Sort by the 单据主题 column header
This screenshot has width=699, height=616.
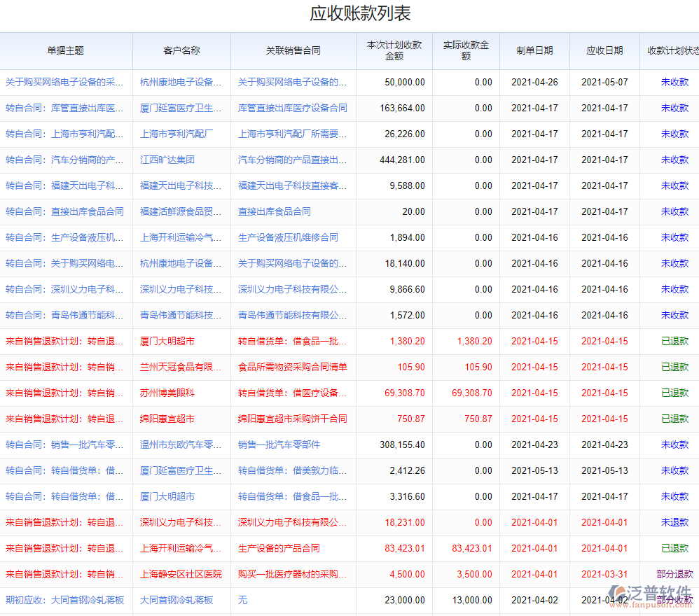tap(66, 50)
